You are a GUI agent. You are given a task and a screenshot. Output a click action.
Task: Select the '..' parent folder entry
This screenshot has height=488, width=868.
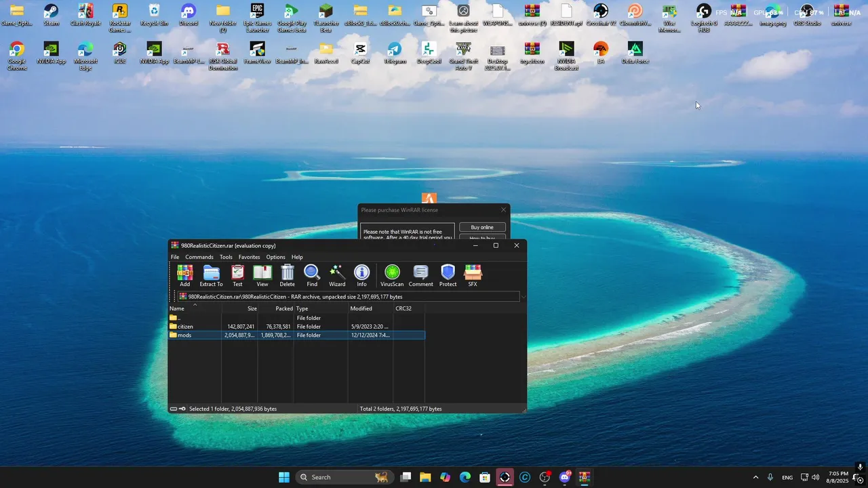pos(296,318)
